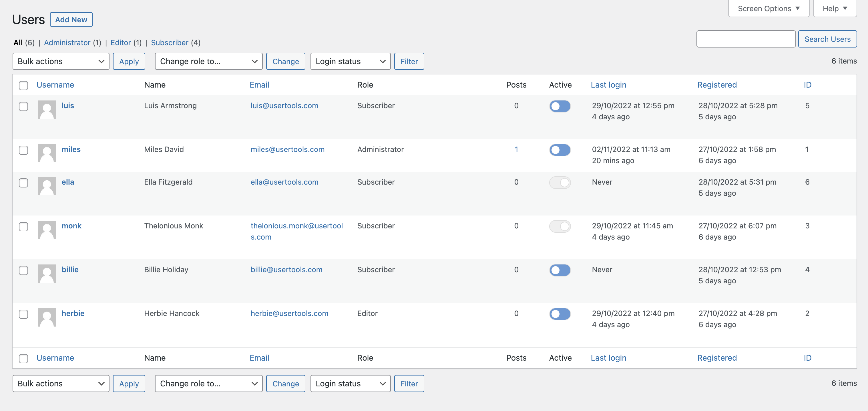Sort by Registered in table footer
This screenshot has width=868, height=411.
click(717, 358)
